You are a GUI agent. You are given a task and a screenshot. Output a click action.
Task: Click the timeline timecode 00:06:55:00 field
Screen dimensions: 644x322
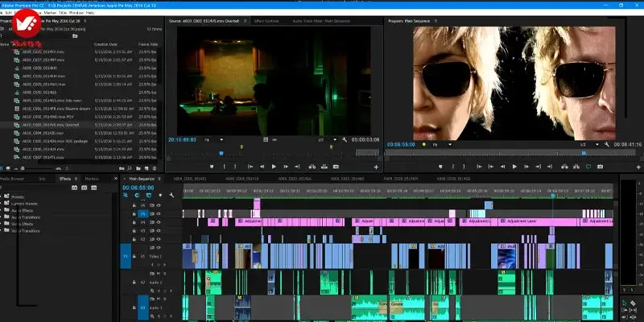(x=138, y=188)
